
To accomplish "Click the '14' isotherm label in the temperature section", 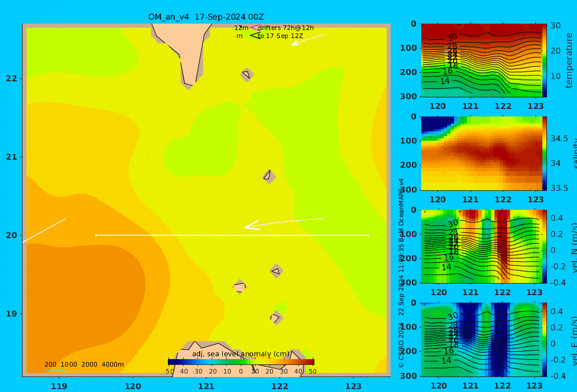I will pyautogui.click(x=445, y=81).
